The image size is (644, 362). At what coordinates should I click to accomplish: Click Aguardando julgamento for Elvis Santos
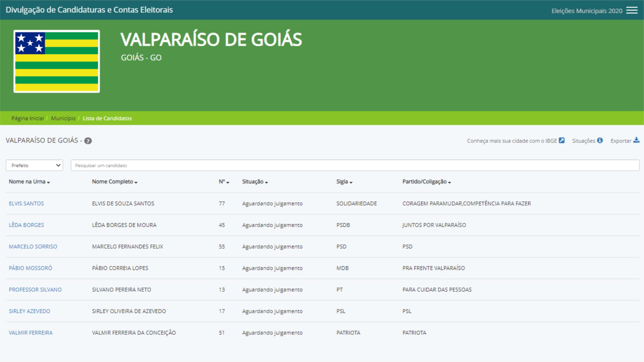[272, 204]
